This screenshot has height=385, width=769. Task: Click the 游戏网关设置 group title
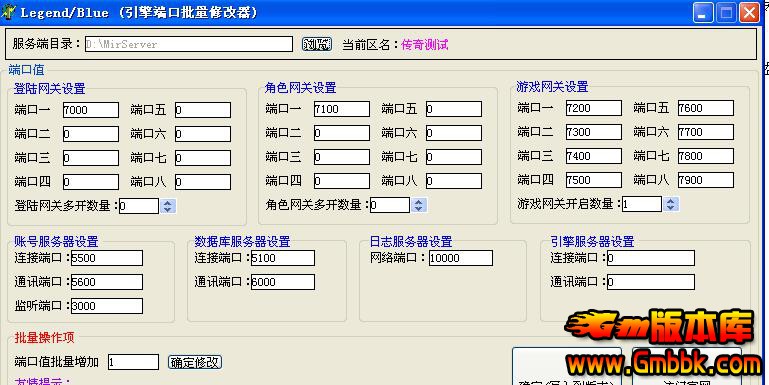coord(552,87)
